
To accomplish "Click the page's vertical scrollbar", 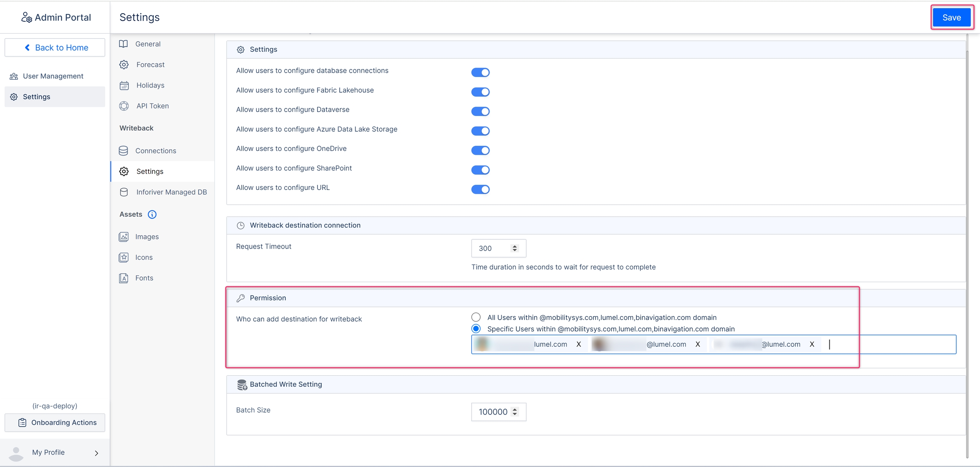I will [x=967, y=255].
